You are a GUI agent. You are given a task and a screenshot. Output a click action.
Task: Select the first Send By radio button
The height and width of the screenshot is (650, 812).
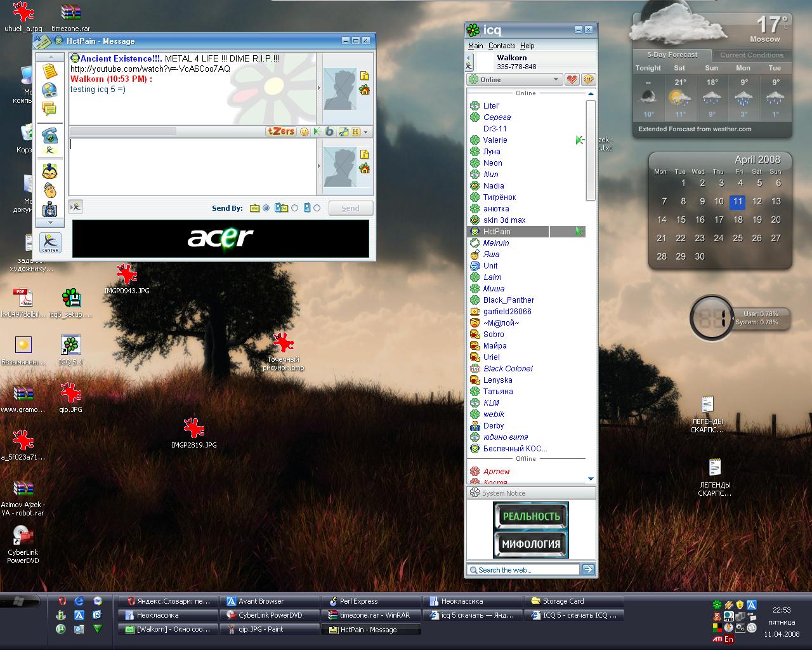266,208
